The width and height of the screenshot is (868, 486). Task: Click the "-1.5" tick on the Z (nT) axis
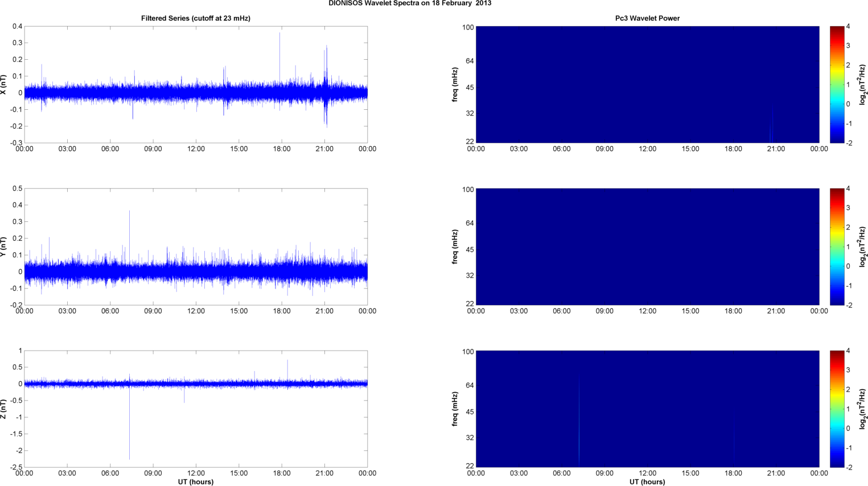tap(15, 434)
